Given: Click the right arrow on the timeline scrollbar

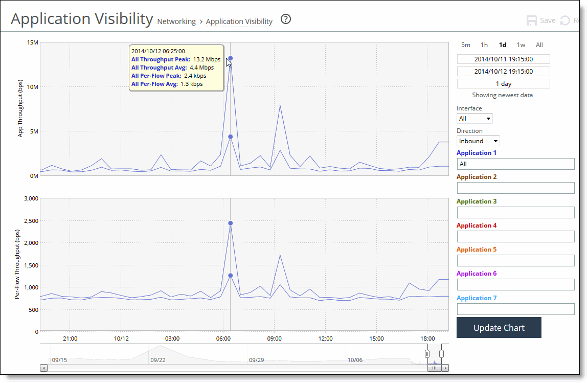Looking at the screenshot, I should pyautogui.click(x=445, y=368).
